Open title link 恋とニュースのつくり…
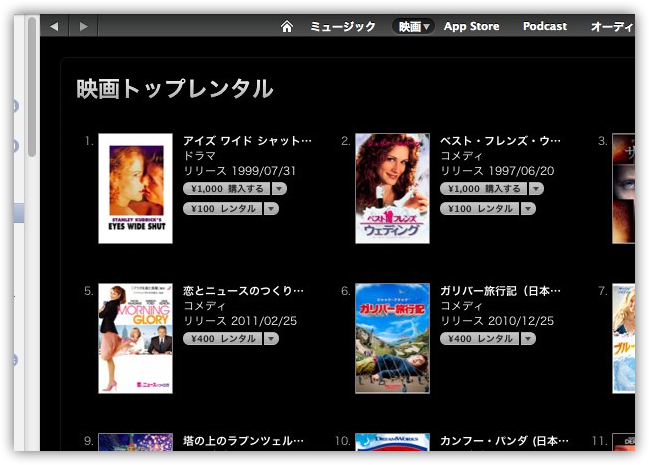Image resolution: width=649 pixels, height=465 pixels. (243, 291)
